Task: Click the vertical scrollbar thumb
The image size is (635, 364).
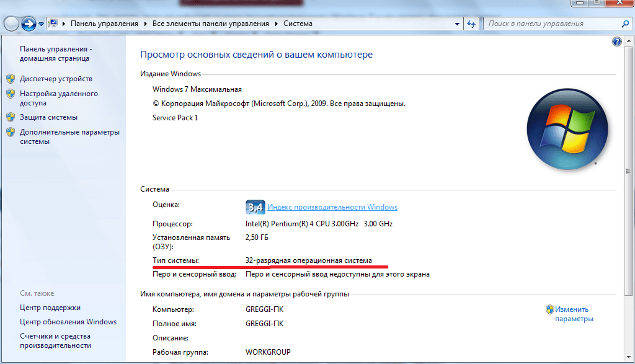Action: pos(629,171)
